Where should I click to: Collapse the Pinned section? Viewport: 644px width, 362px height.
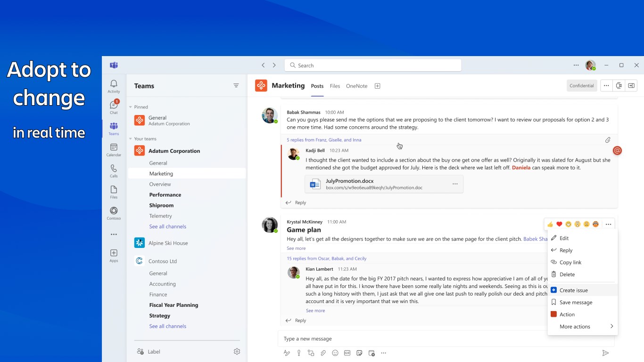(131, 107)
